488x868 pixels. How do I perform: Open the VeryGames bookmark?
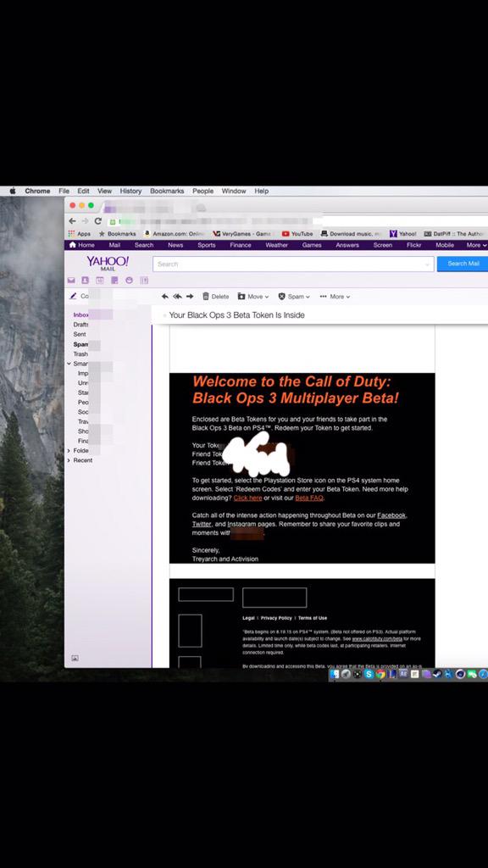click(241, 234)
